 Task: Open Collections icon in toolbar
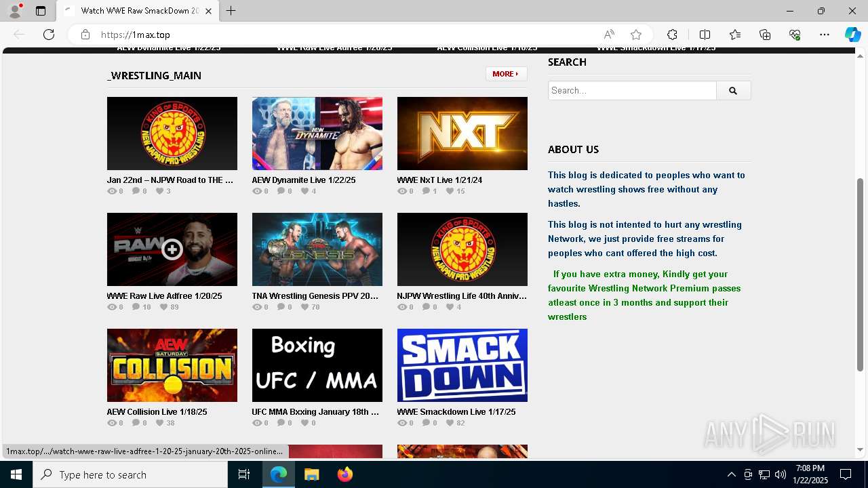point(765,35)
